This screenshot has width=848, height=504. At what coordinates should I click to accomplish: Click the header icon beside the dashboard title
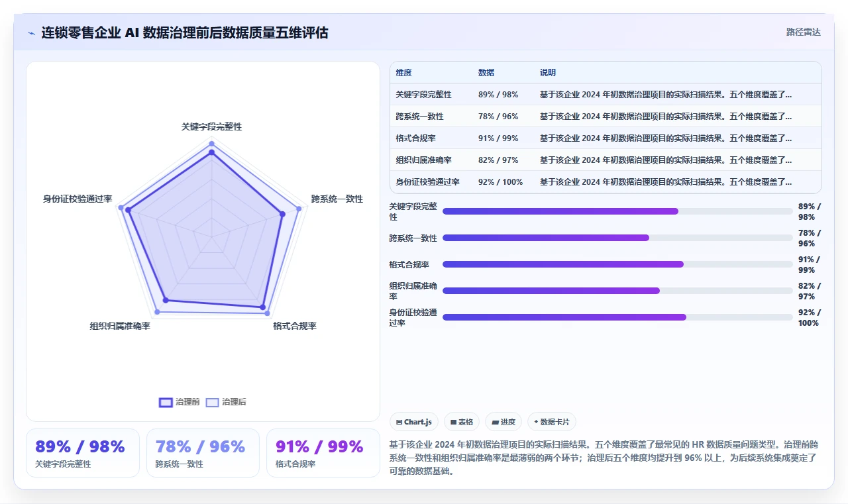tap(31, 32)
